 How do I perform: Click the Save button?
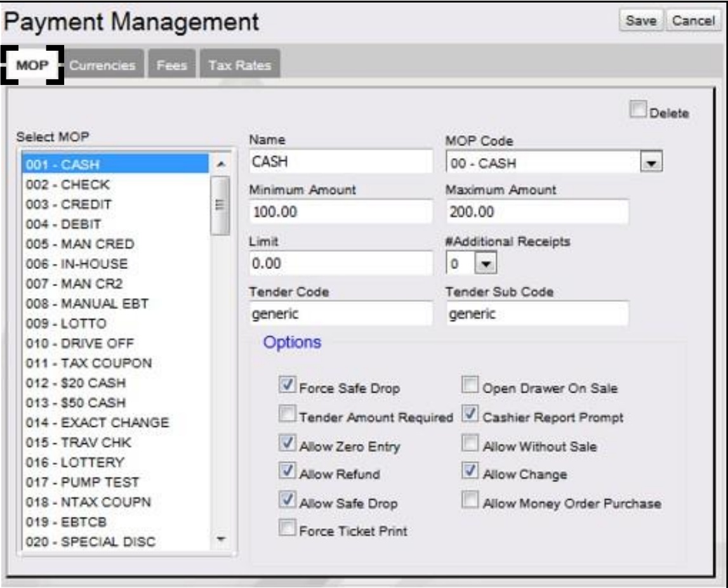pos(640,21)
